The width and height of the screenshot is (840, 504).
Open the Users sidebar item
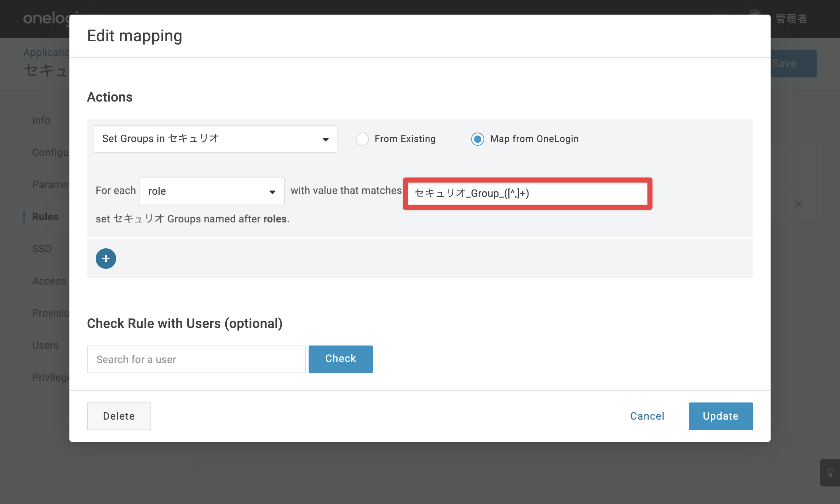pos(45,345)
